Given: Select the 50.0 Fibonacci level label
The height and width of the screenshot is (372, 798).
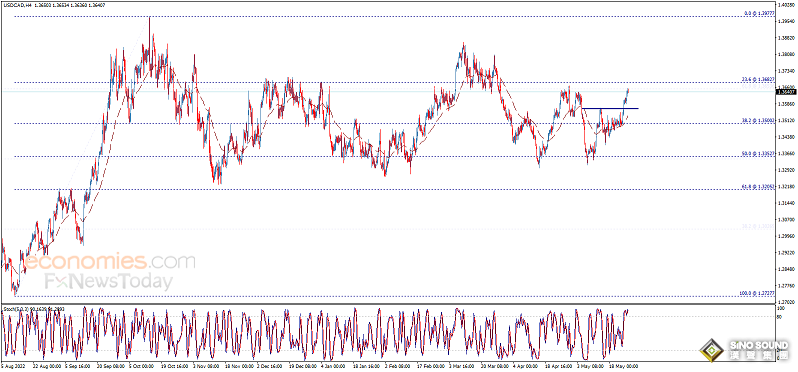Looking at the screenshot, I should pos(758,154).
